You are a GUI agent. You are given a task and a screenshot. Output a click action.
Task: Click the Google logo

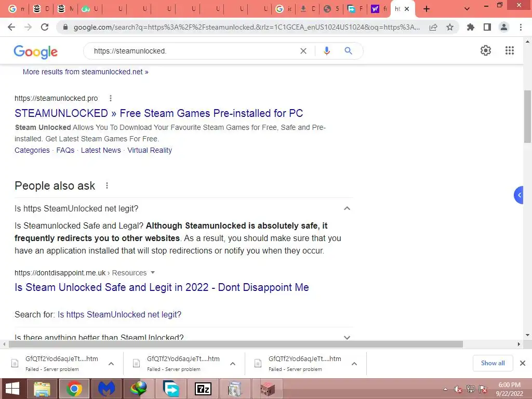[36, 52]
